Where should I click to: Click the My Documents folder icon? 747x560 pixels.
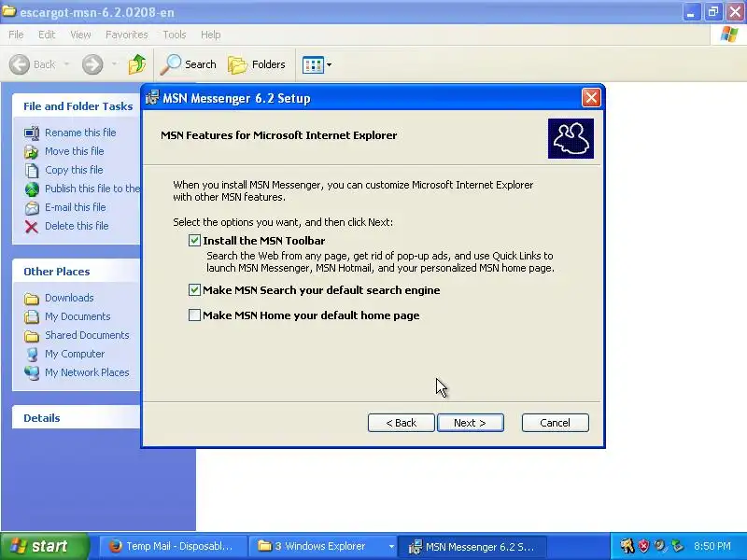32,316
